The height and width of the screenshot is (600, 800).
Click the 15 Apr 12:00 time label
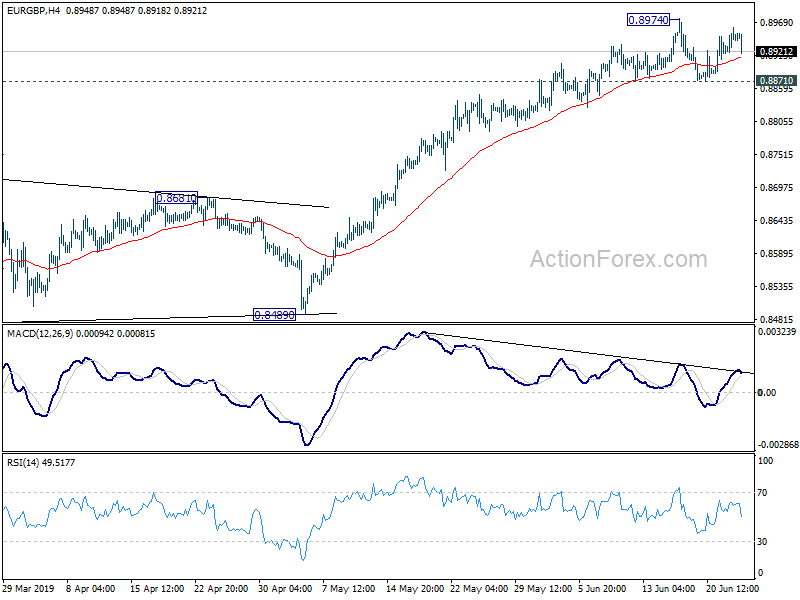point(157,588)
